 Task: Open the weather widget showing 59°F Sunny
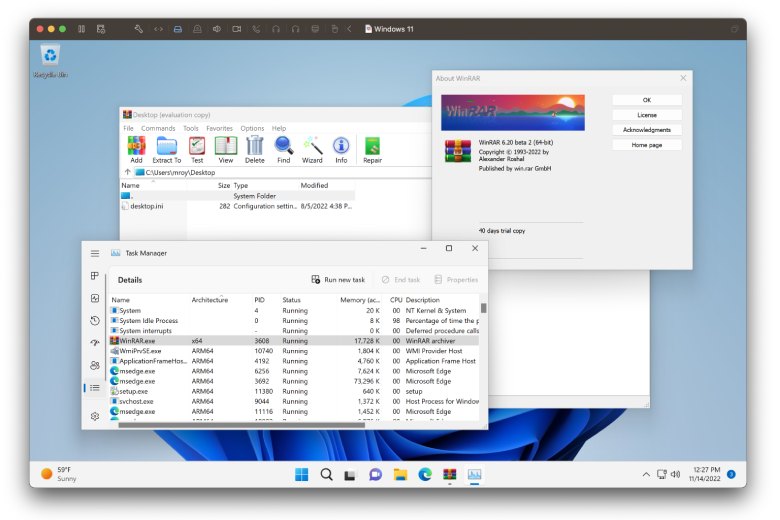(x=59, y=474)
